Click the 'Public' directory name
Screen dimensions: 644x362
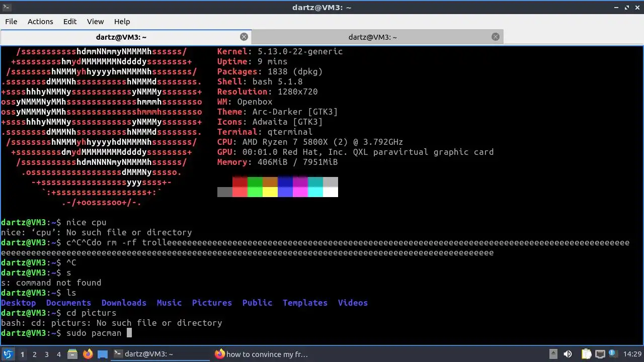[x=257, y=303]
